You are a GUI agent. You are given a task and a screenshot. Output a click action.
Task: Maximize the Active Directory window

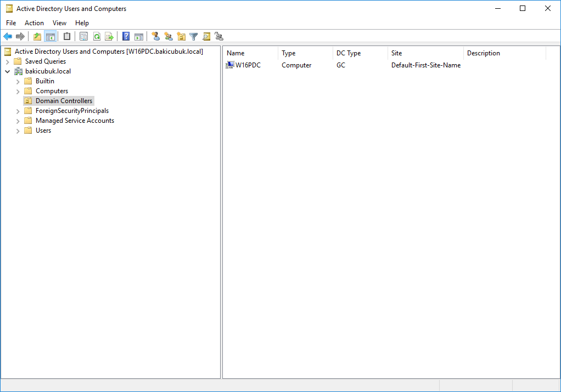(523, 8)
